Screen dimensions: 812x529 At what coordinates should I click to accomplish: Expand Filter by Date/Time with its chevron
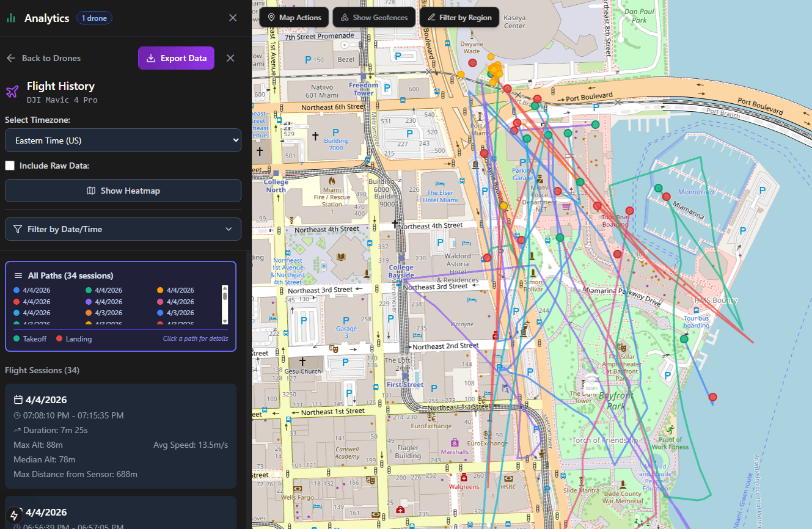(x=229, y=229)
